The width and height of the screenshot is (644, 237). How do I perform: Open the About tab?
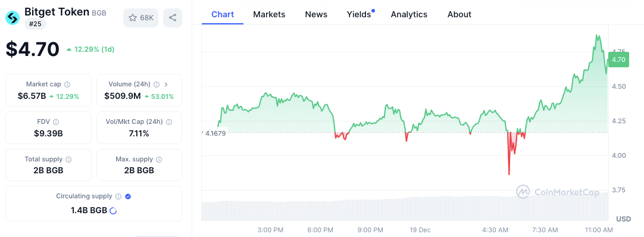(x=459, y=14)
